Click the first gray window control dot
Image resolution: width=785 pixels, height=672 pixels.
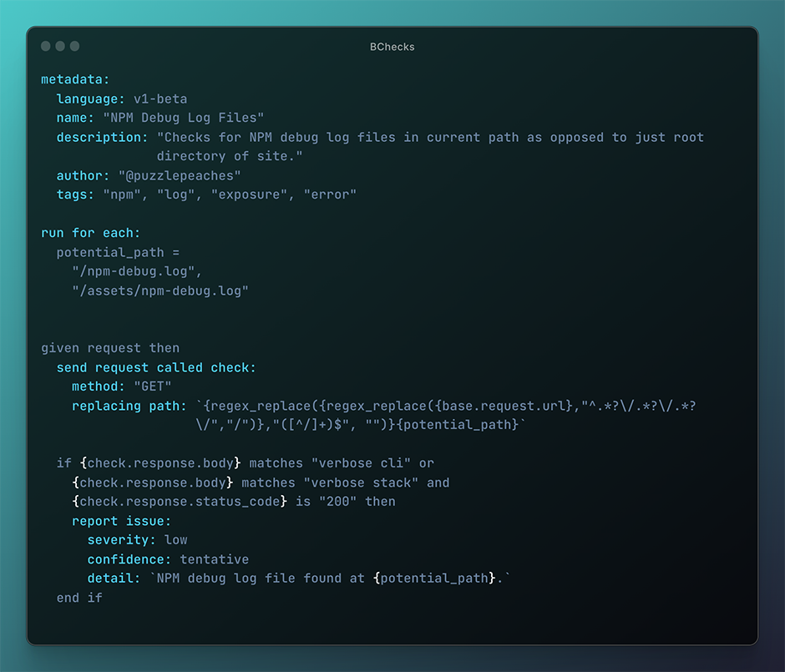46,46
